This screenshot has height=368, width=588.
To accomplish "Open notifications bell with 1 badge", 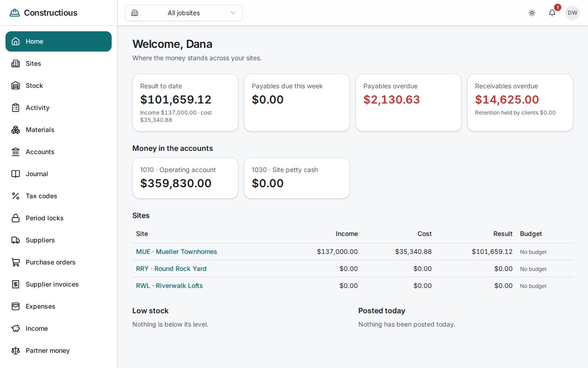I will pyautogui.click(x=552, y=13).
